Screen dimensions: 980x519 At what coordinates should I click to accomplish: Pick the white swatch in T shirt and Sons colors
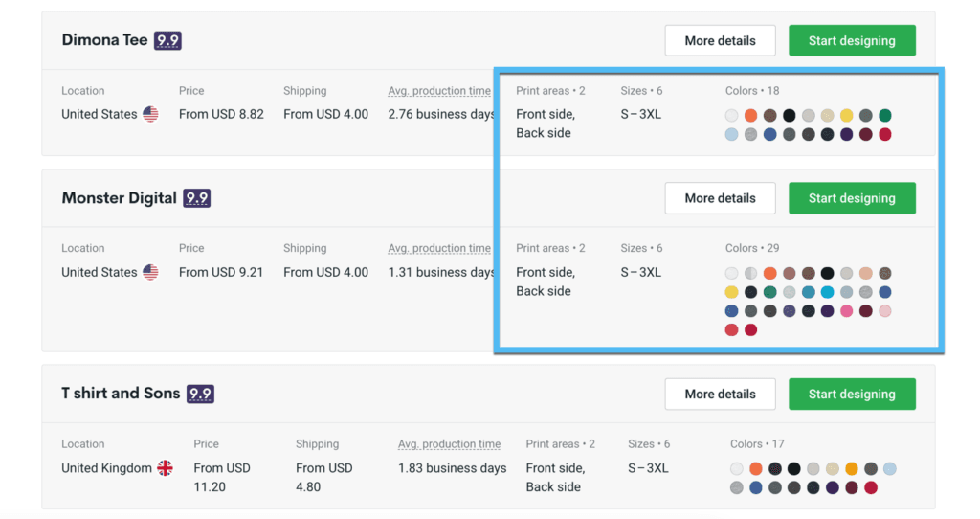coord(736,469)
